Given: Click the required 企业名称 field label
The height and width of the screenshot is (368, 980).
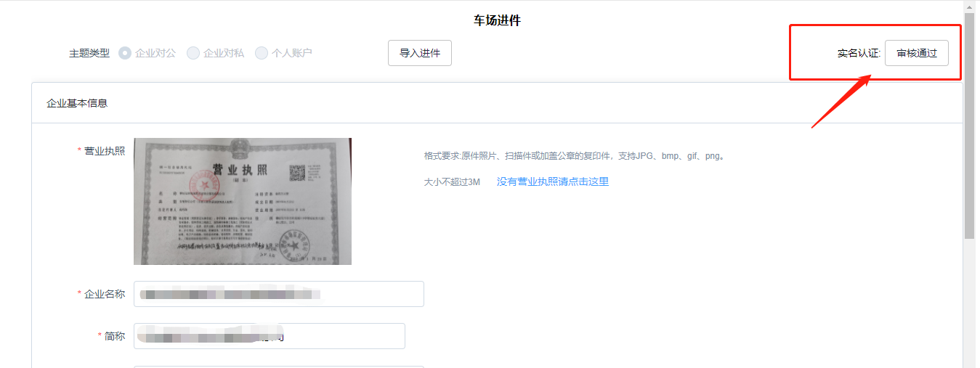Looking at the screenshot, I should pyautogui.click(x=104, y=294).
